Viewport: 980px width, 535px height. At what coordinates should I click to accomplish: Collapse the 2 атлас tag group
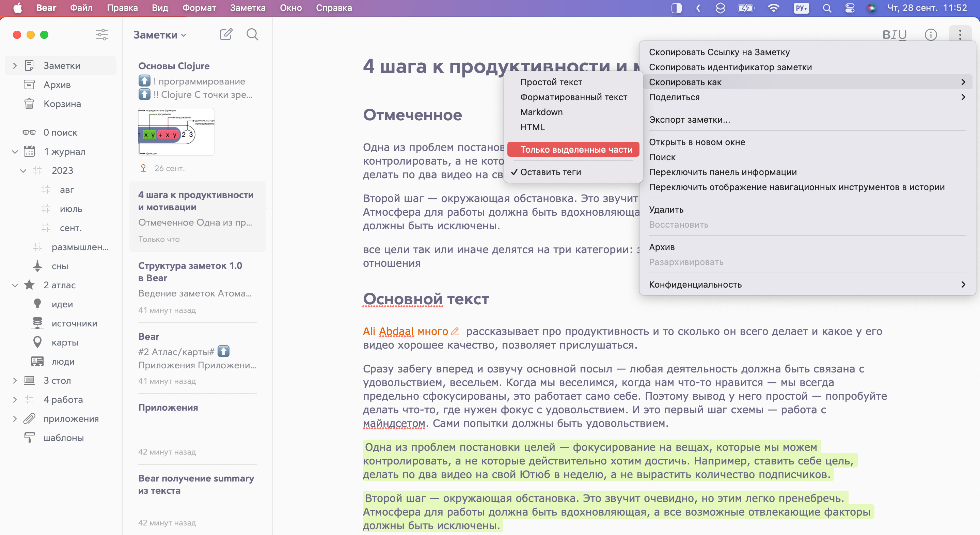tap(15, 285)
